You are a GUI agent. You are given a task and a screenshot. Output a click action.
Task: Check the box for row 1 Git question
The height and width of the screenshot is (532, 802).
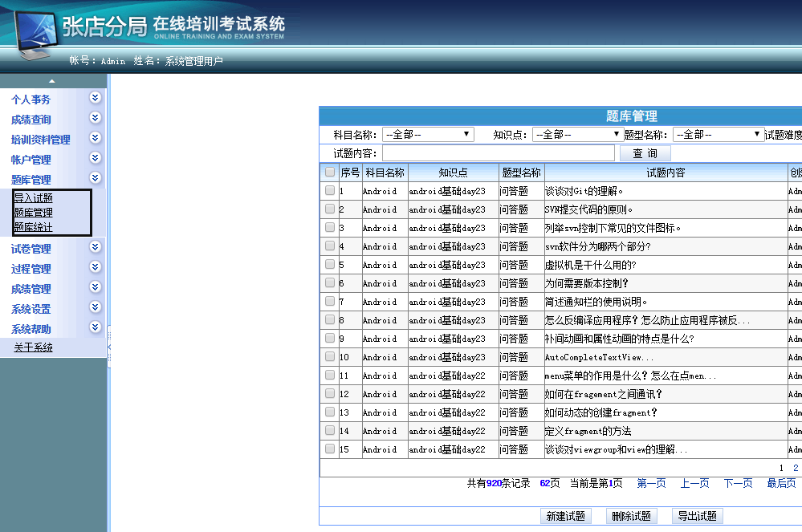click(x=330, y=191)
